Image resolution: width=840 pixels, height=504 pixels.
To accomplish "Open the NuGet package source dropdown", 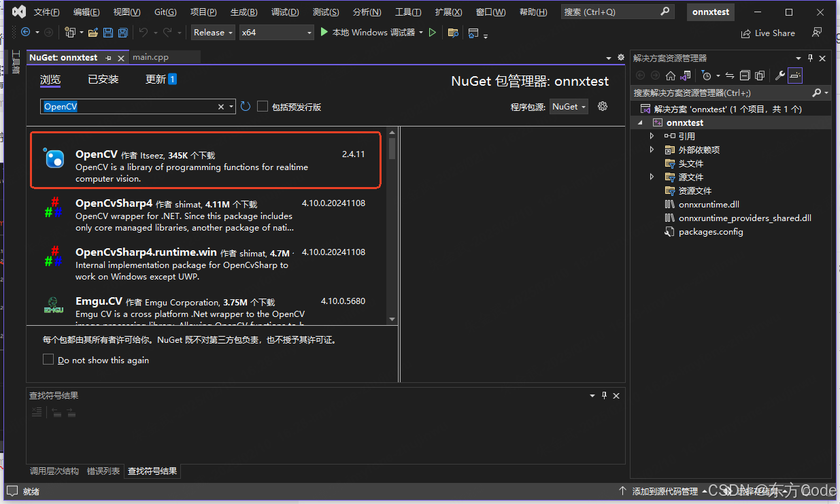I will point(569,107).
